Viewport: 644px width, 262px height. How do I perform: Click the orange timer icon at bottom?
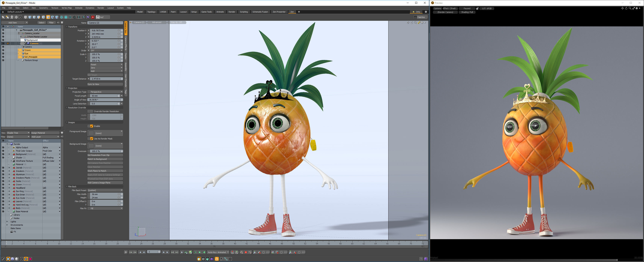[x=217, y=259]
